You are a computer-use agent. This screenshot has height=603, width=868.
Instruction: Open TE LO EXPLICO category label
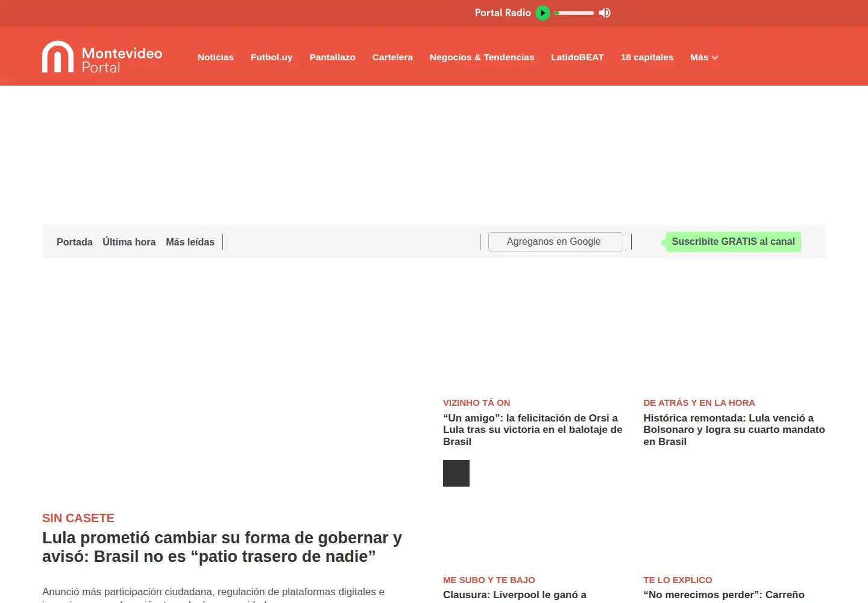point(678,580)
